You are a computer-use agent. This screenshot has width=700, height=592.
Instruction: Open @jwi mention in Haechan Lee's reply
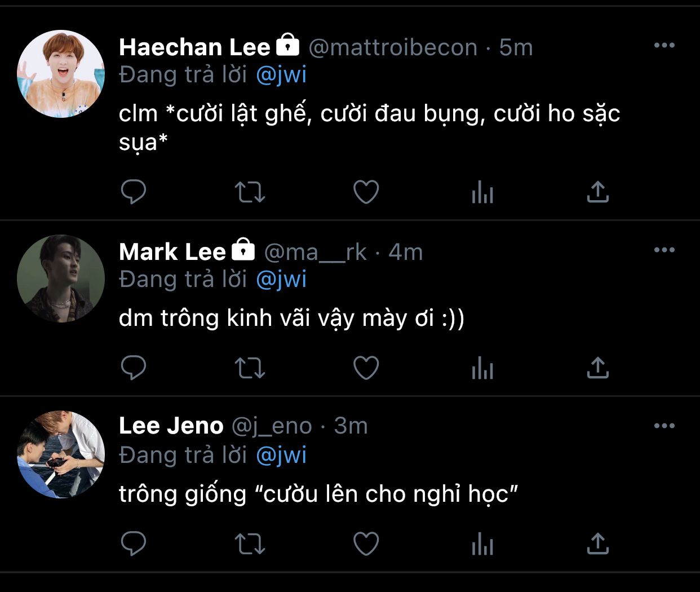tap(281, 74)
